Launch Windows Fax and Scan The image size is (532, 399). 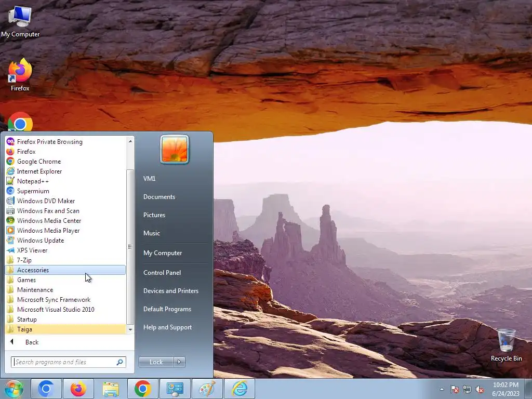point(65,210)
